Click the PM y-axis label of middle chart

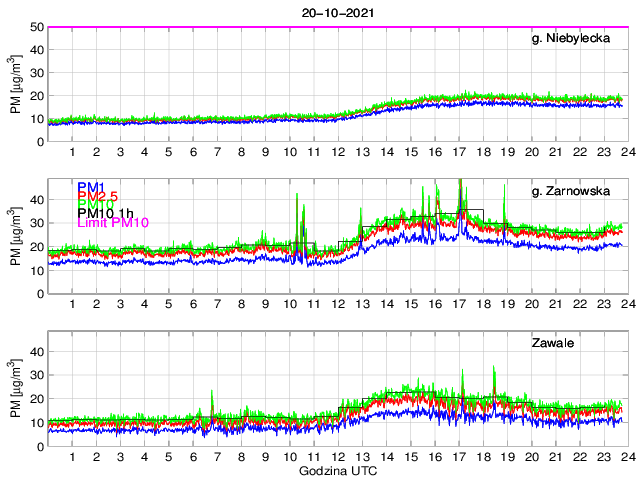tap(15, 236)
